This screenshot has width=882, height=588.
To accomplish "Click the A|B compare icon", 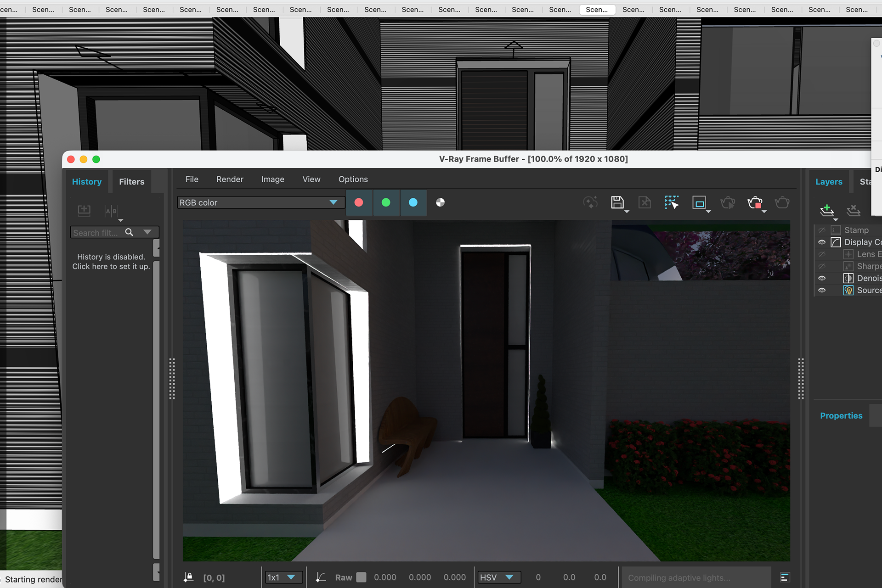I will pyautogui.click(x=111, y=211).
